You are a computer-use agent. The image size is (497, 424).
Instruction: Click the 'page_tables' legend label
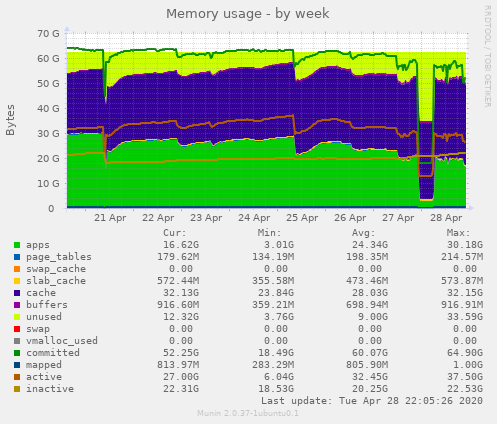59,257
